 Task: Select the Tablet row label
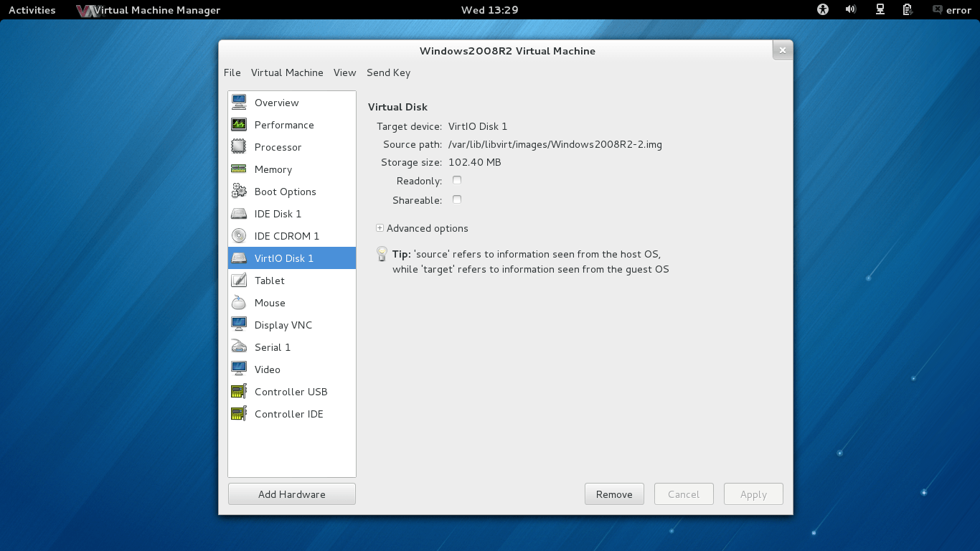tap(270, 281)
